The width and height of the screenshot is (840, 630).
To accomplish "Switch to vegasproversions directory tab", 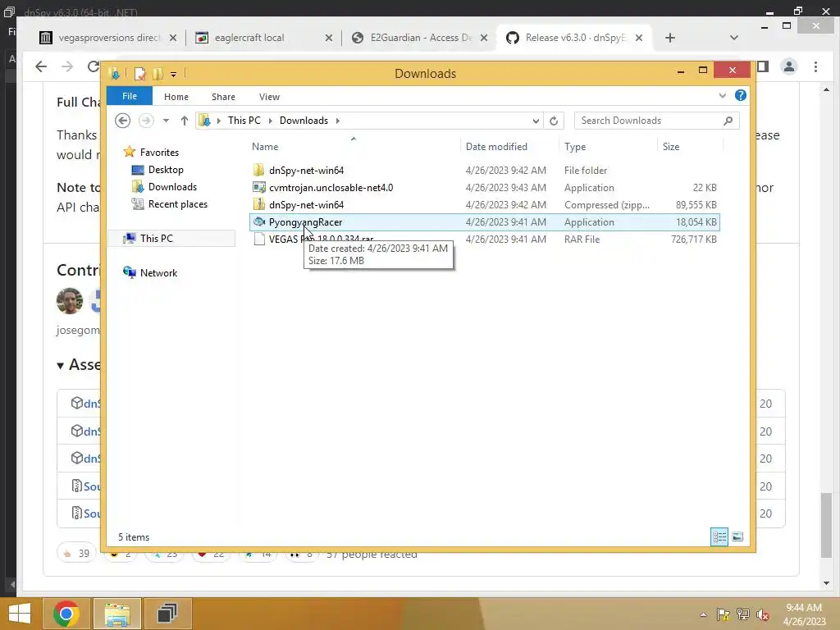I will 109,38.
